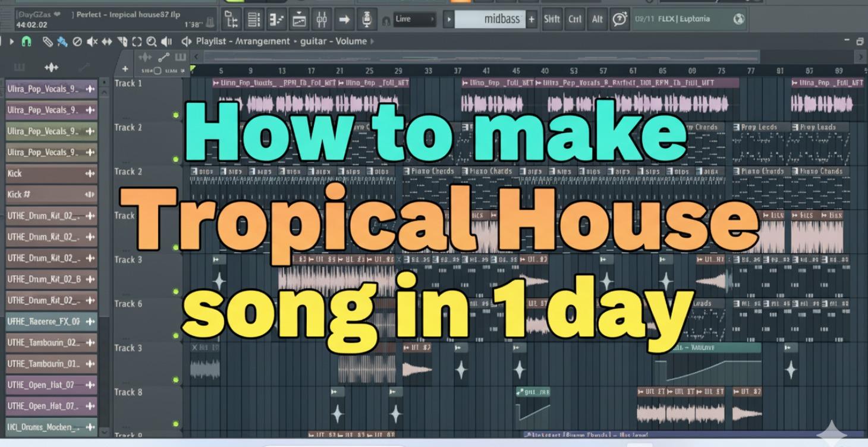Switch the picker panel to the patterns tab

19,67
